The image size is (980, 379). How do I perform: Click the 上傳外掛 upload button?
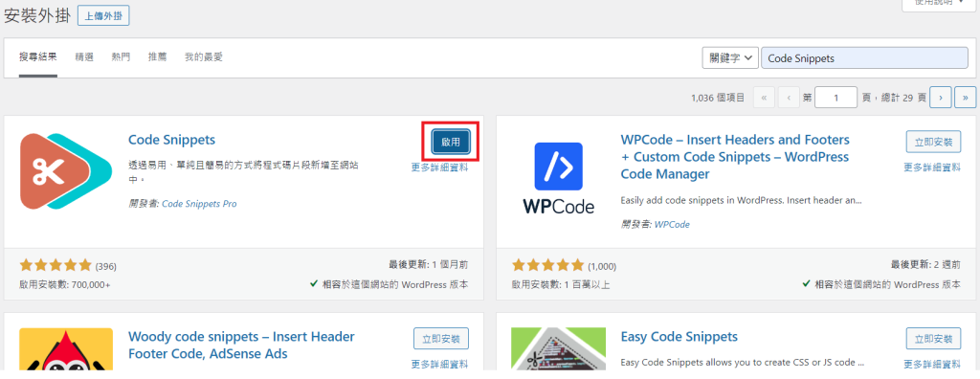(x=103, y=16)
